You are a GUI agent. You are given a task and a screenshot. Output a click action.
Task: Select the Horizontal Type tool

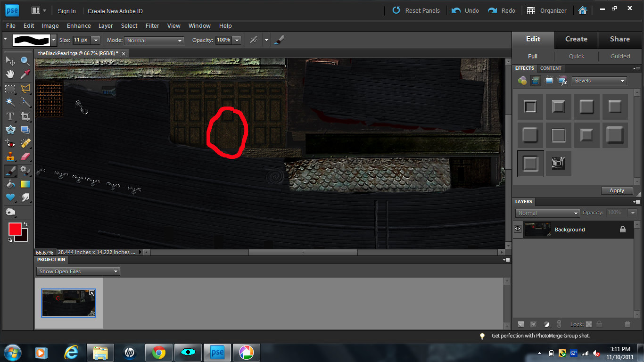10,116
